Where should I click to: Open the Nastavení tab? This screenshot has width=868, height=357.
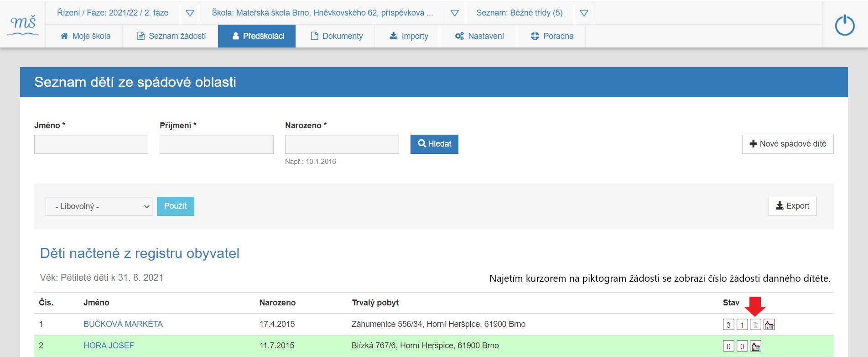pyautogui.click(x=479, y=36)
